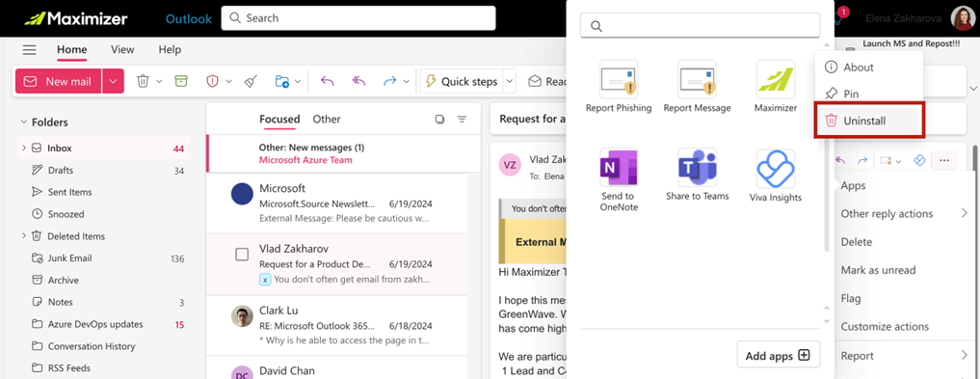Click the Sweep broom icon
This screenshot has width=980, height=379.
point(251,81)
